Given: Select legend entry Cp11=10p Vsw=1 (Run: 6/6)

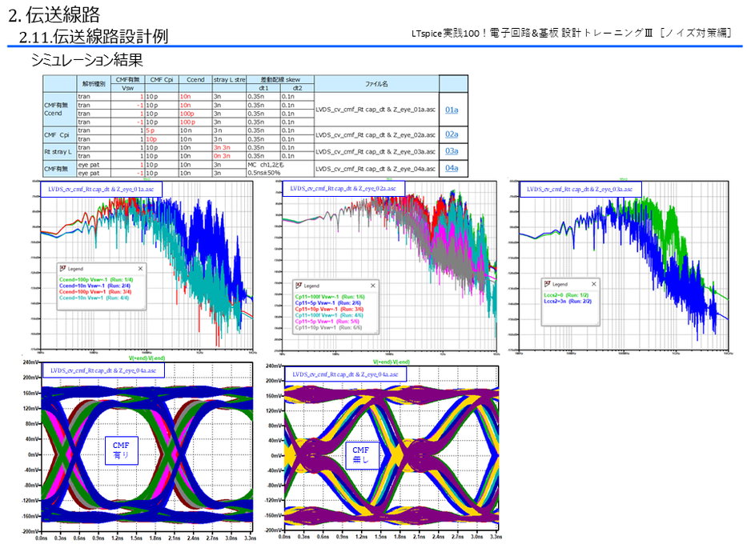Looking at the screenshot, I should [328, 328].
